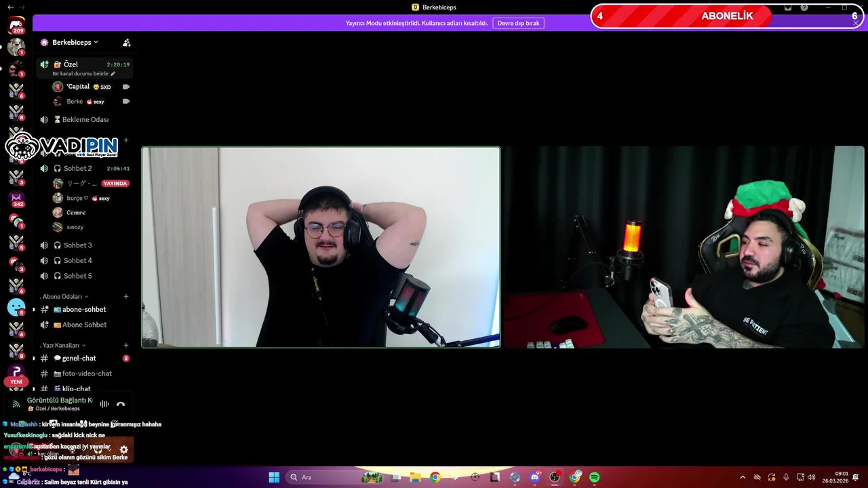Screen dimensions: 868x488
Task: Add a channel to Abone Odaları category
Action: coord(125,296)
